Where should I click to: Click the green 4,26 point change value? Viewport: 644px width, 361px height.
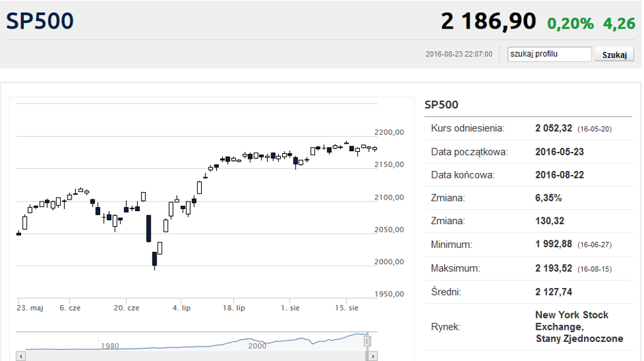pyautogui.click(x=619, y=23)
